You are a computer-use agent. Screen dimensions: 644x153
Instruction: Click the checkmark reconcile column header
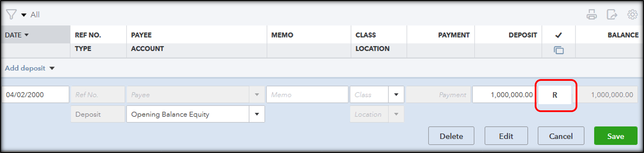[559, 35]
